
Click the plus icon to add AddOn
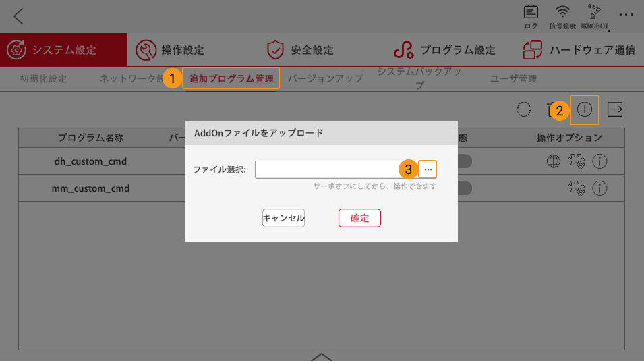pyautogui.click(x=585, y=109)
